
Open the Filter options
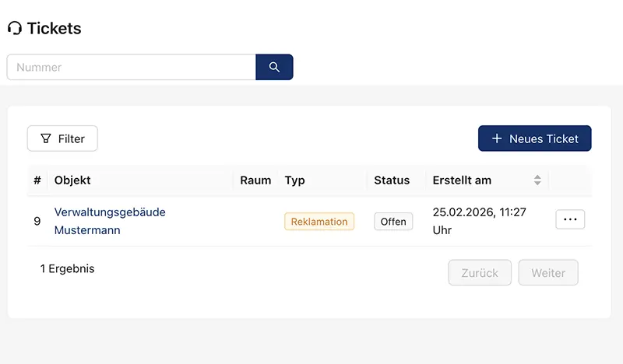[62, 138]
